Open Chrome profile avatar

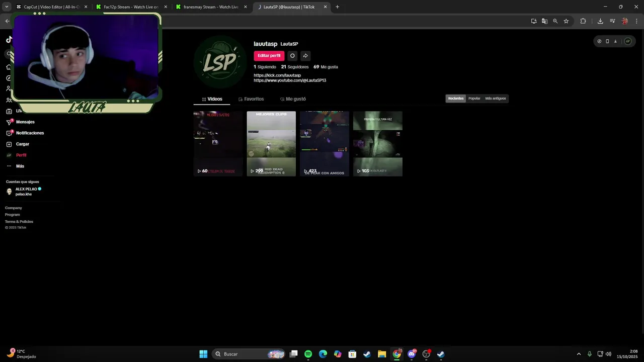click(x=625, y=21)
